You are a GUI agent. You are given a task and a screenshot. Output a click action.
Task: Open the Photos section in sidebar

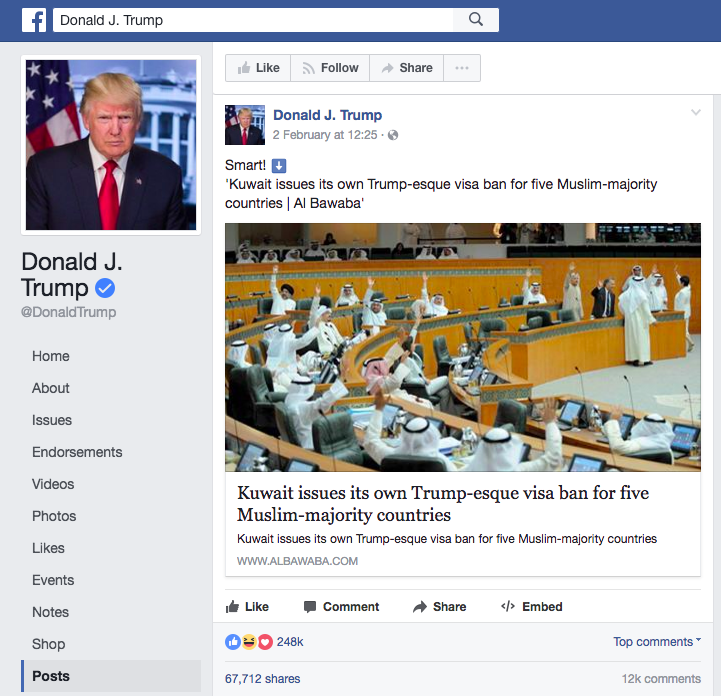coord(54,516)
